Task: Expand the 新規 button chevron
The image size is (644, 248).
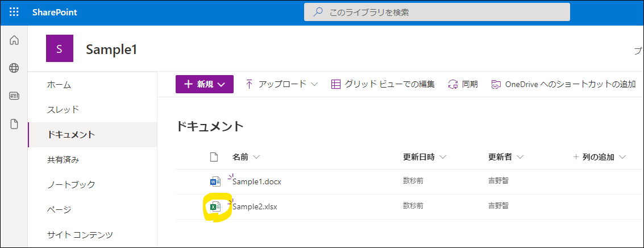Action: [222, 84]
